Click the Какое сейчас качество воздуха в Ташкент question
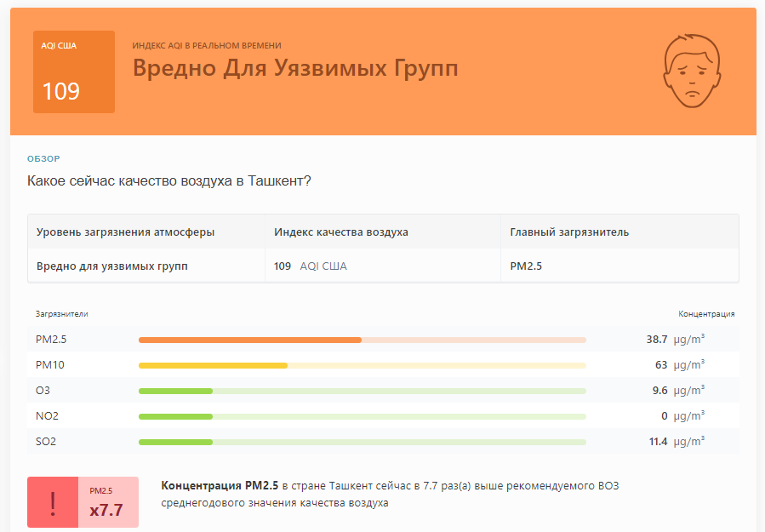The height and width of the screenshot is (532, 765). click(x=168, y=180)
